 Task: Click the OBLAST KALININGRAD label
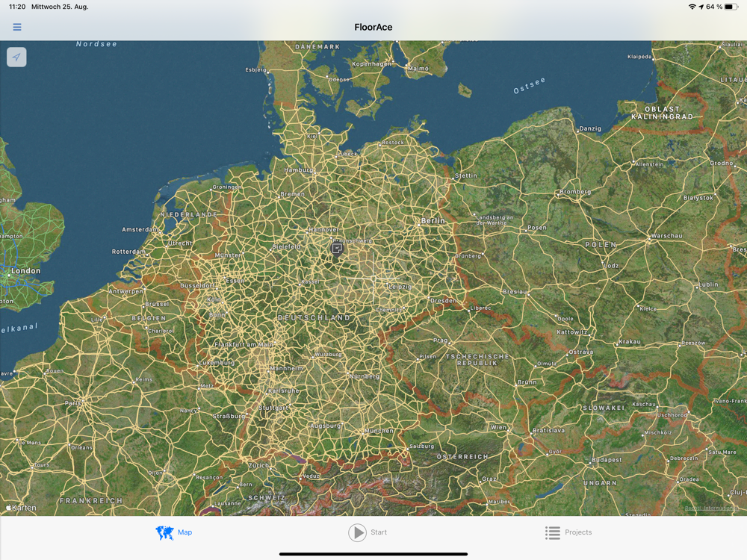click(x=662, y=113)
